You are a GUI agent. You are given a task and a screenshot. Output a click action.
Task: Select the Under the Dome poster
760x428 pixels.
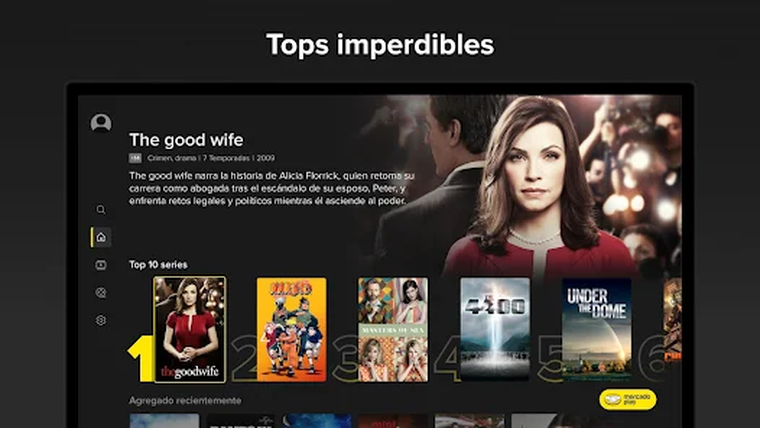click(x=597, y=330)
